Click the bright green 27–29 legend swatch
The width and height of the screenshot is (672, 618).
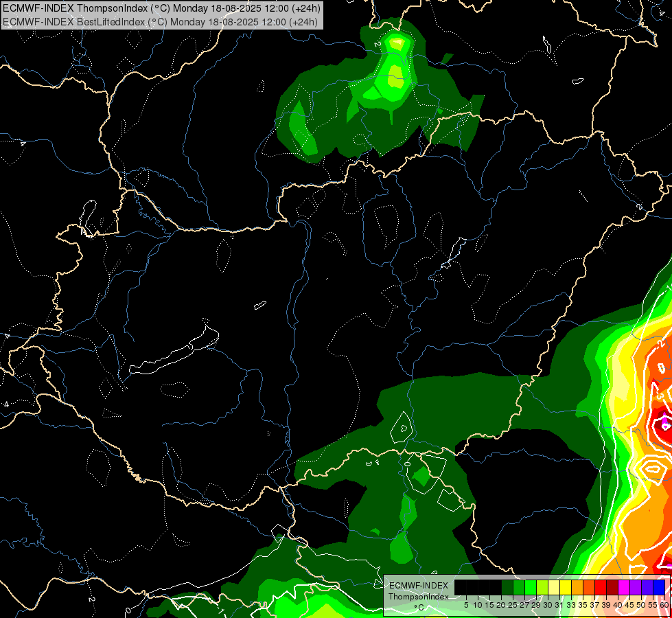tap(531, 587)
